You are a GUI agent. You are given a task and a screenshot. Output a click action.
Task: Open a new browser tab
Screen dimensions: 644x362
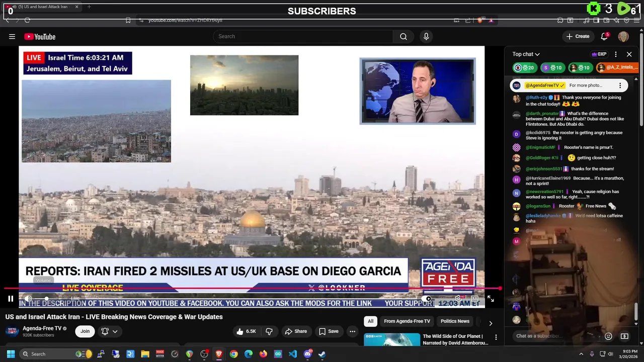click(x=89, y=7)
